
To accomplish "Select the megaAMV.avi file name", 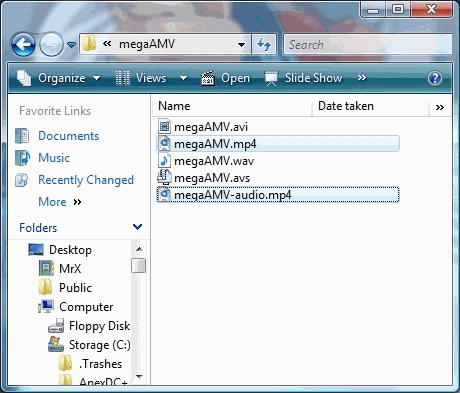I will (x=211, y=127).
